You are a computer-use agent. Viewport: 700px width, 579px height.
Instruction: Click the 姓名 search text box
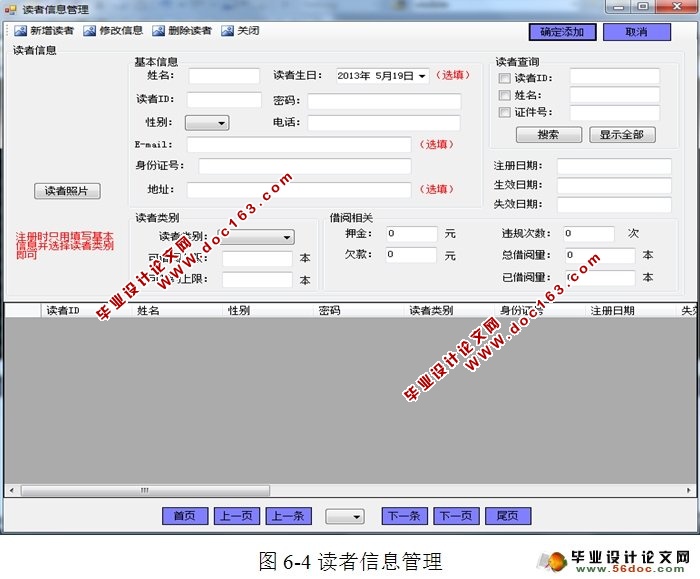[614, 95]
